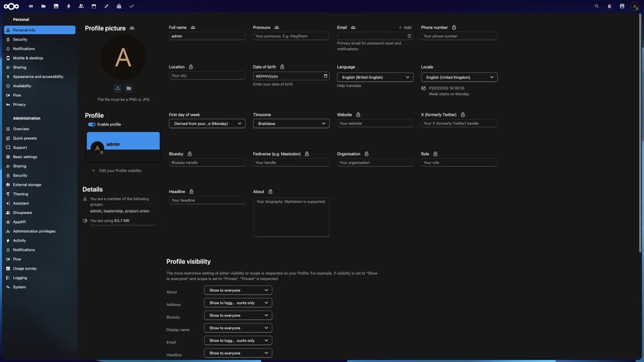Open Display name visibility dropdown
644x362 pixels.
click(238, 328)
